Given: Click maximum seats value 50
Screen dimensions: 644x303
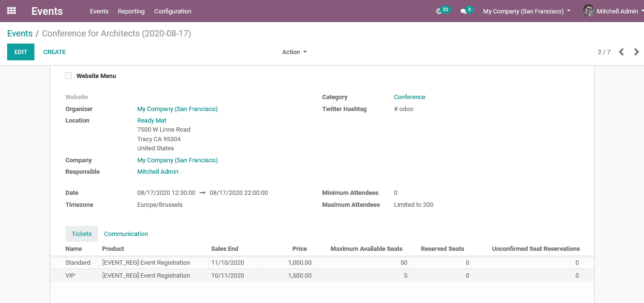Looking at the screenshot, I should (x=404, y=263).
